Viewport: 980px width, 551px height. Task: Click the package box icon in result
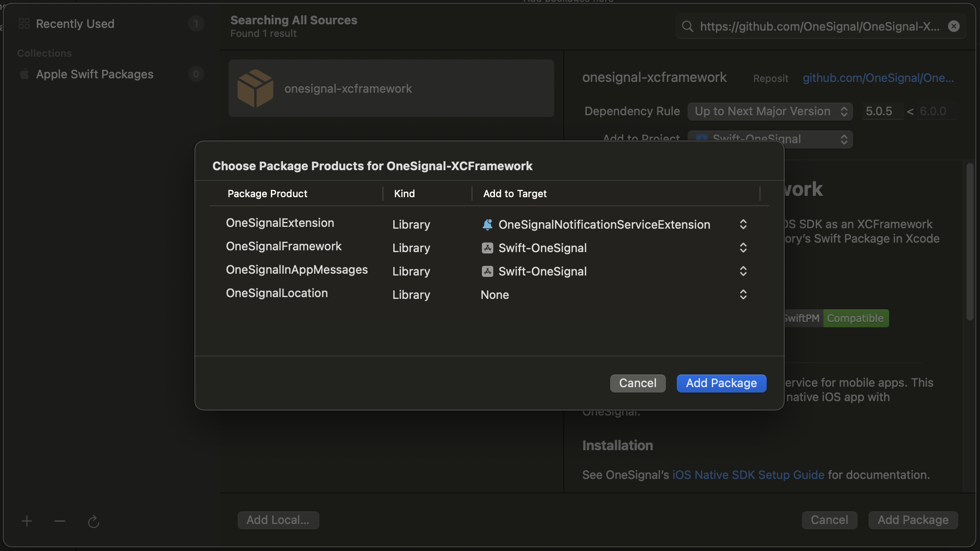pyautogui.click(x=255, y=88)
